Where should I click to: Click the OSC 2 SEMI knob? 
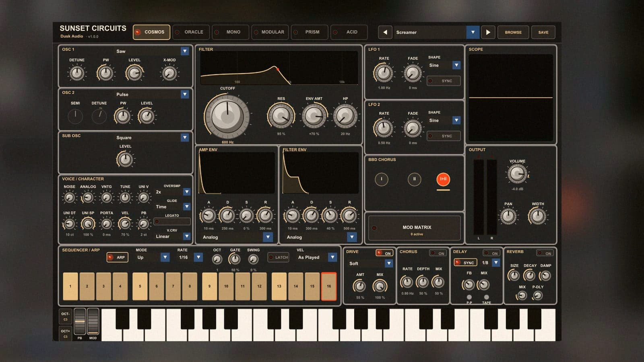pyautogui.click(x=75, y=116)
